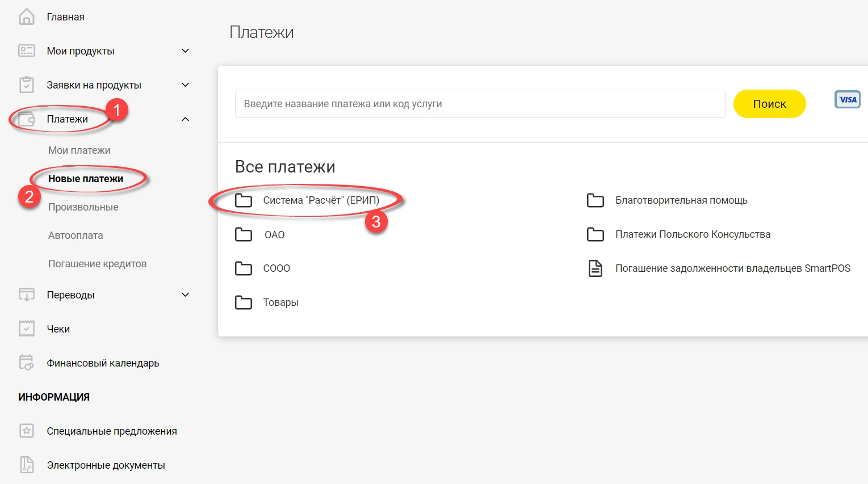Collapse the Платежи section chevron
Viewport: 868px width, 484px height.
click(185, 119)
